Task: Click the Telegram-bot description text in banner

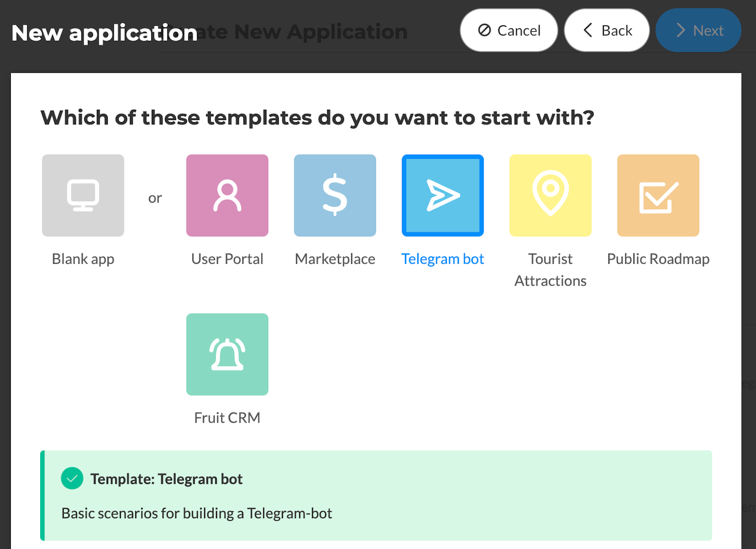Action: tap(197, 514)
